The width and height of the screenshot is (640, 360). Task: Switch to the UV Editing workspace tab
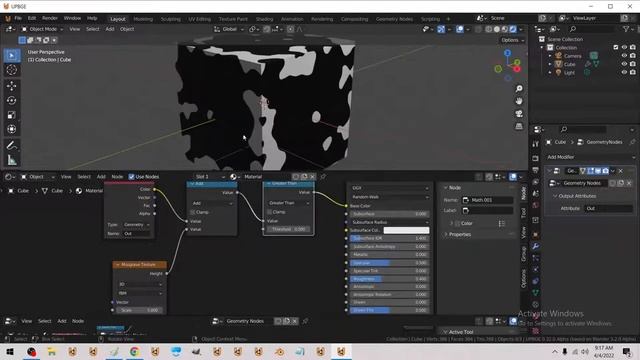tap(199, 19)
